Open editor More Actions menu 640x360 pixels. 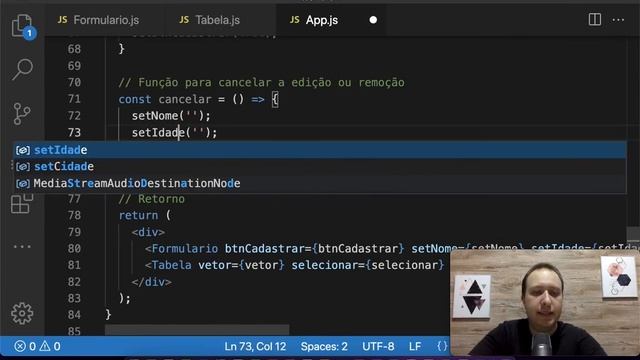pyautogui.click(x=618, y=20)
